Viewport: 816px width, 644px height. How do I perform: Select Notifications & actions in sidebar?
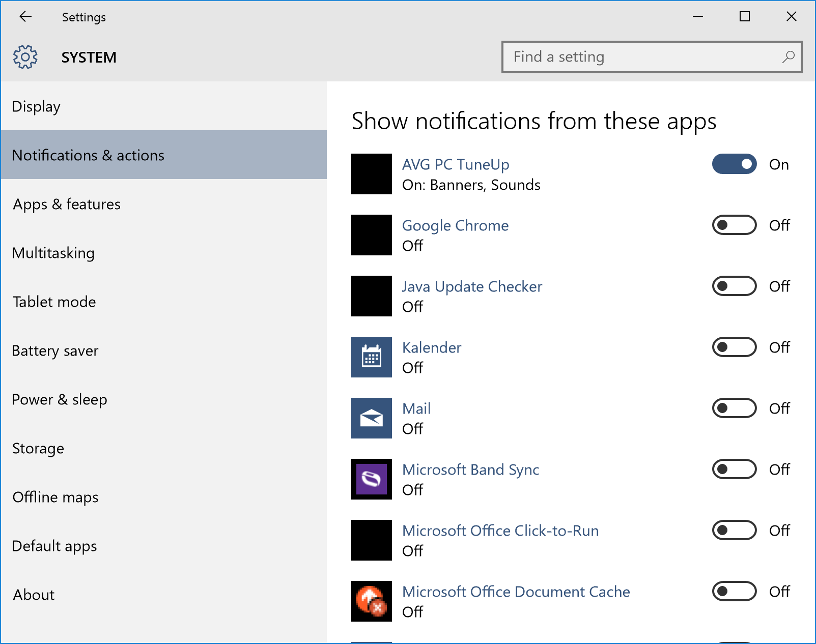pos(163,155)
